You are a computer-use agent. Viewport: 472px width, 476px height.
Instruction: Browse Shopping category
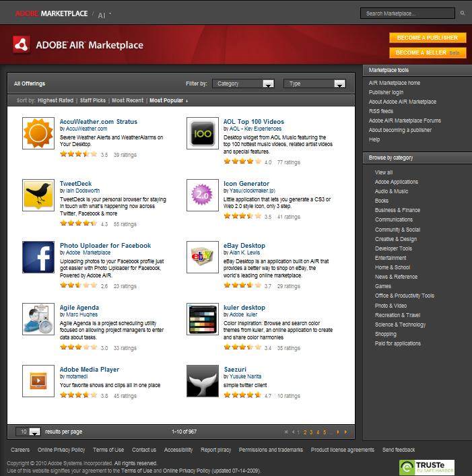click(386, 334)
